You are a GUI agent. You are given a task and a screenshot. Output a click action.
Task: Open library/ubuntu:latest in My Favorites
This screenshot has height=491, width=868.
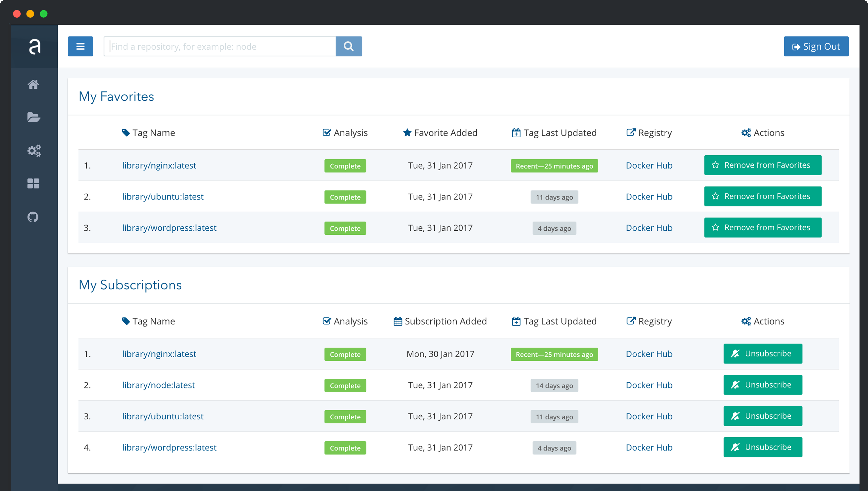point(163,197)
